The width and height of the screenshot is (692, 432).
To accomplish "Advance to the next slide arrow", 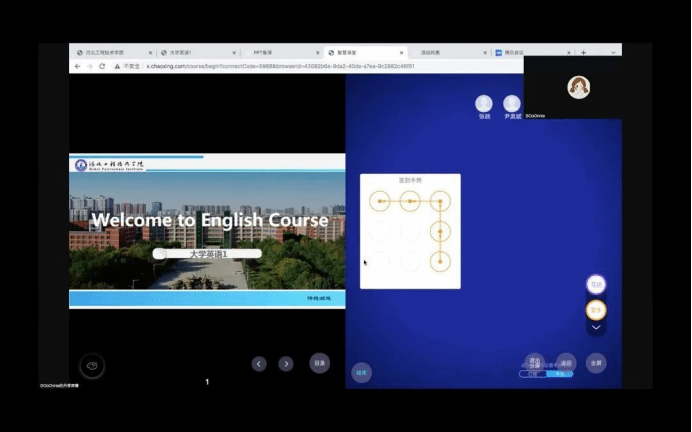I will tap(286, 364).
